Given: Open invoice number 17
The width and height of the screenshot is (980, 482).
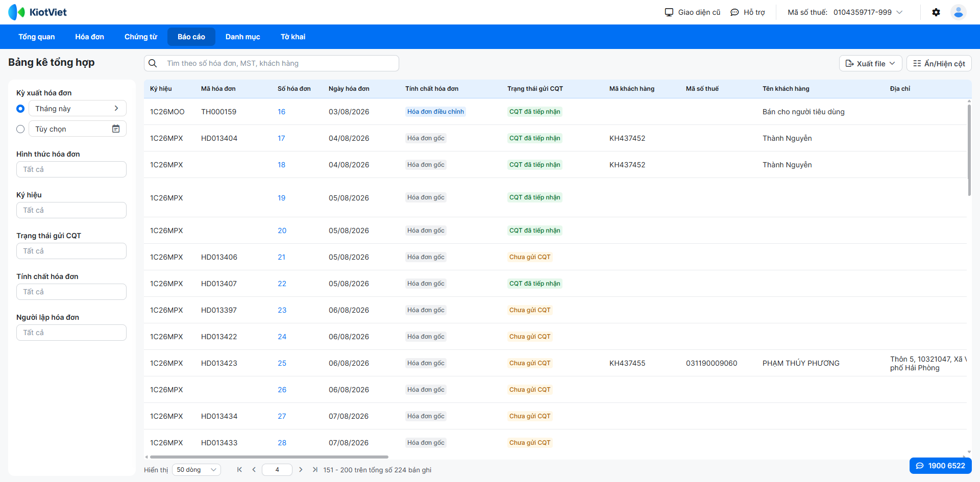Looking at the screenshot, I should click(x=281, y=138).
